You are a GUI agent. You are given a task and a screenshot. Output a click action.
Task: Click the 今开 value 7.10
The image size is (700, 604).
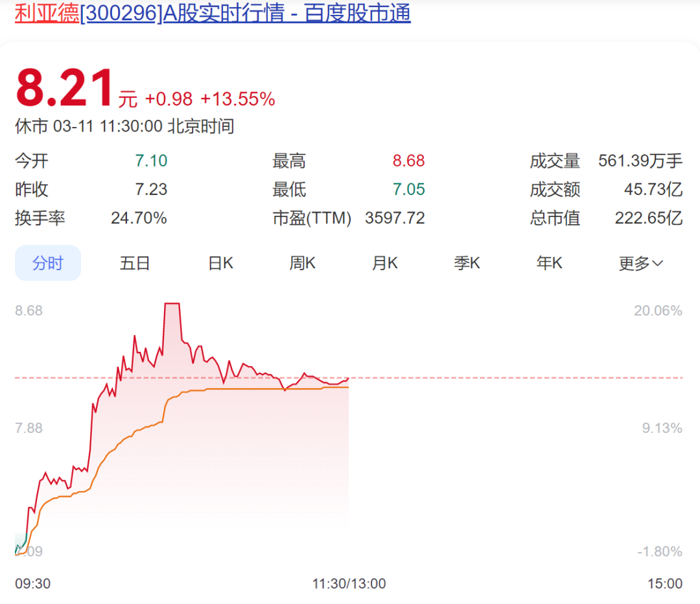pyautogui.click(x=151, y=161)
